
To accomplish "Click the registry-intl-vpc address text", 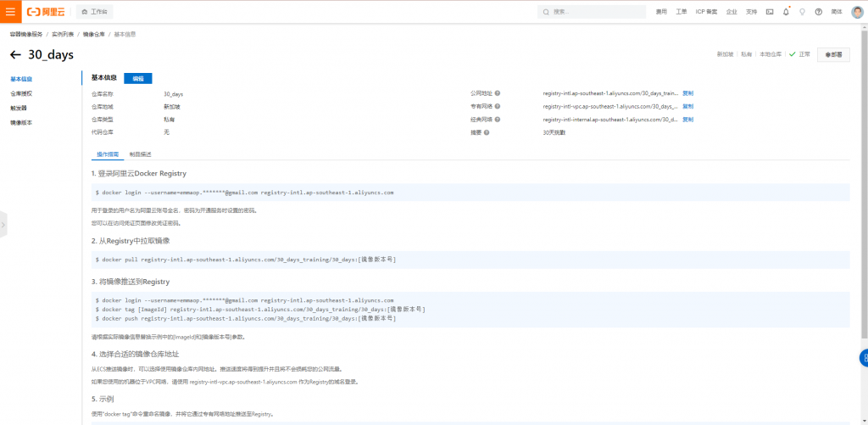I will pyautogui.click(x=610, y=106).
